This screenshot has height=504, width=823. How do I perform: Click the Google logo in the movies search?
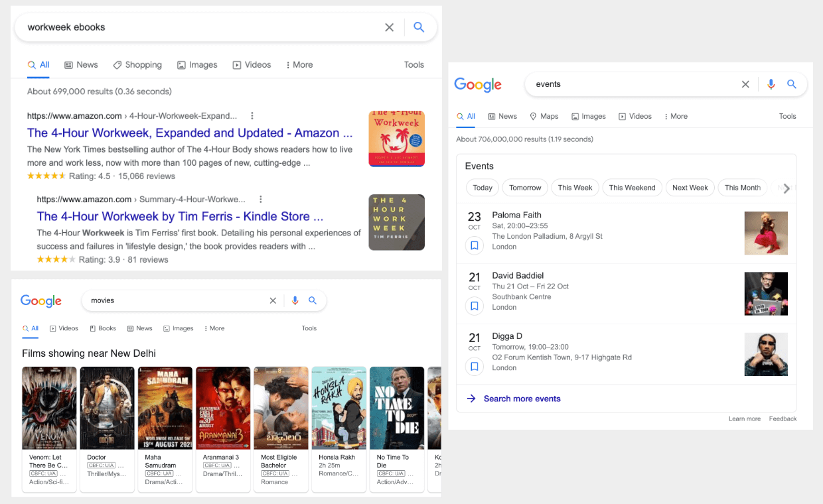[x=41, y=301]
